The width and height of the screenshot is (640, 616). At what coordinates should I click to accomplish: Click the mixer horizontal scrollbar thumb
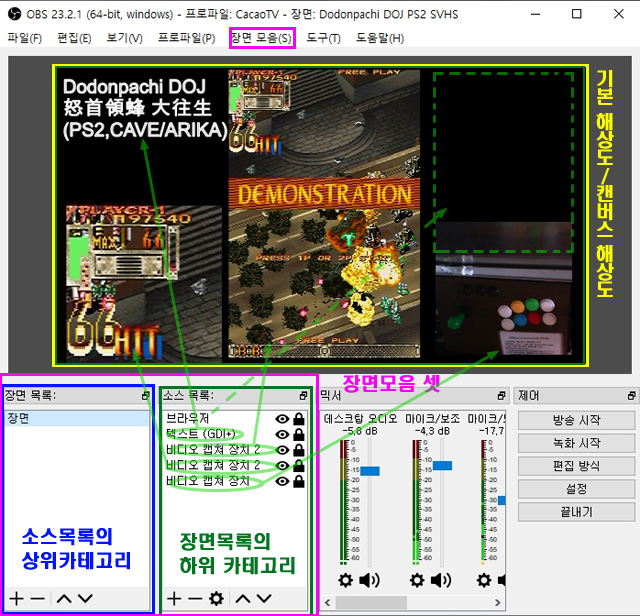[x=371, y=602]
